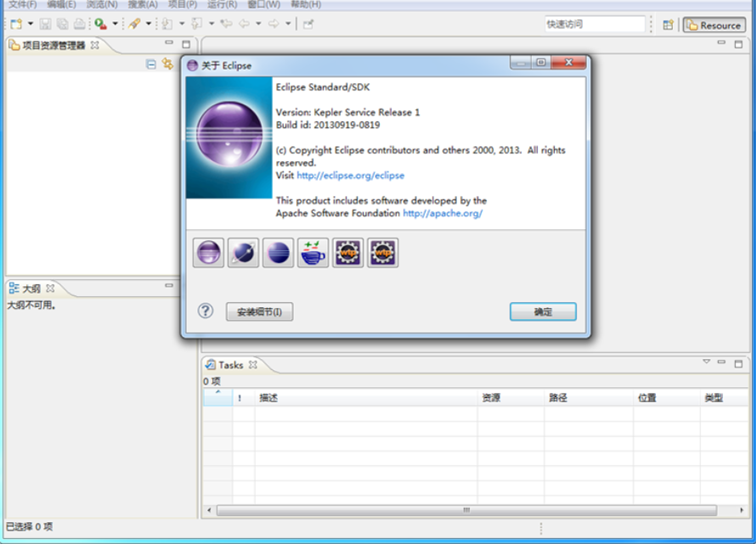Viewport: 756px width, 544px height.
Task: Click the Next Annotation toolbar icon
Action: 167,24
